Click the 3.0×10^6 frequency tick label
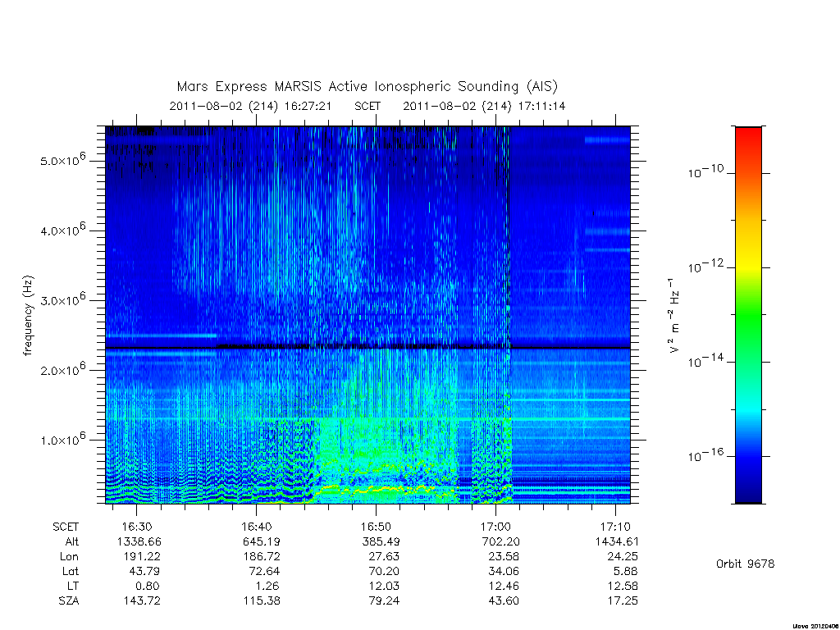840x630 pixels. (x=62, y=299)
